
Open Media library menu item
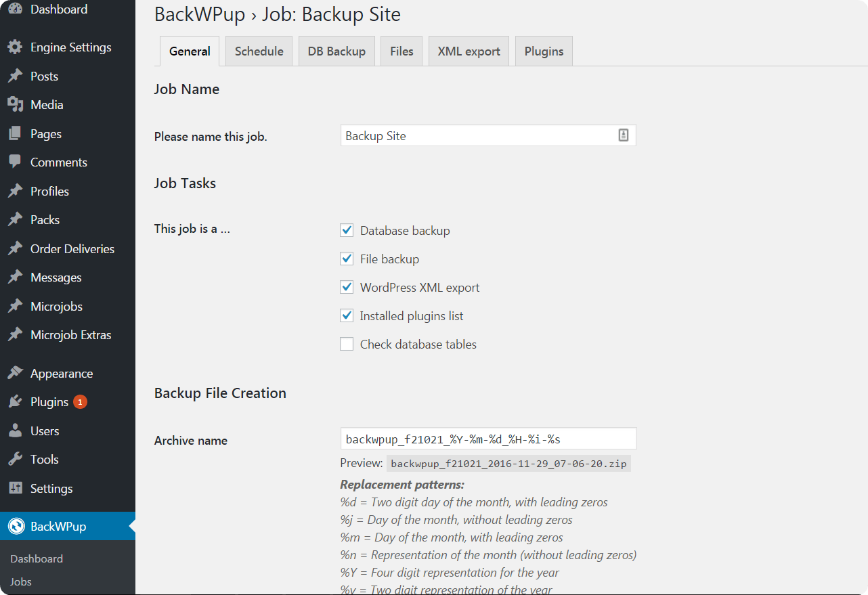tap(68, 105)
